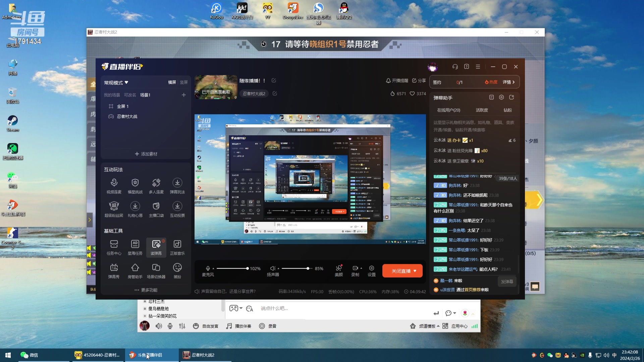The width and height of the screenshot is (644, 362).
Task: Click 详情 details link
Action: (508, 82)
